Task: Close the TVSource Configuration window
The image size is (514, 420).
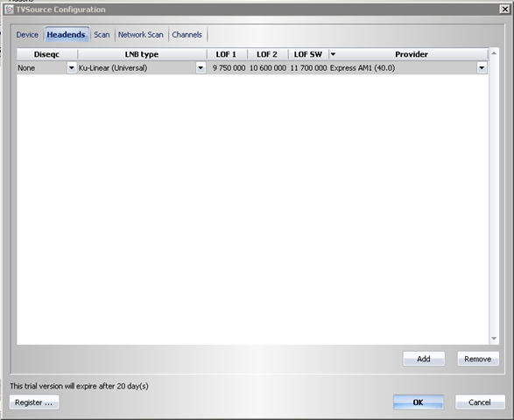Action: pos(505,10)
